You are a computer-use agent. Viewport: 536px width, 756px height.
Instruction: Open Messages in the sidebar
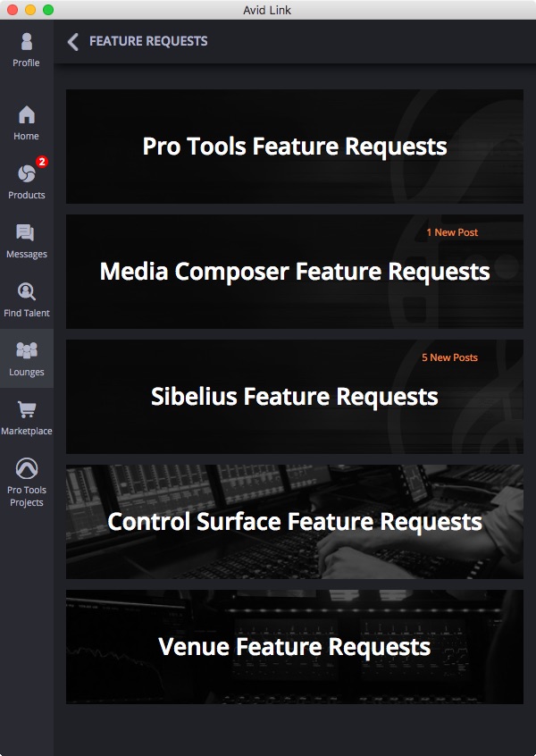tap(27, 241)
